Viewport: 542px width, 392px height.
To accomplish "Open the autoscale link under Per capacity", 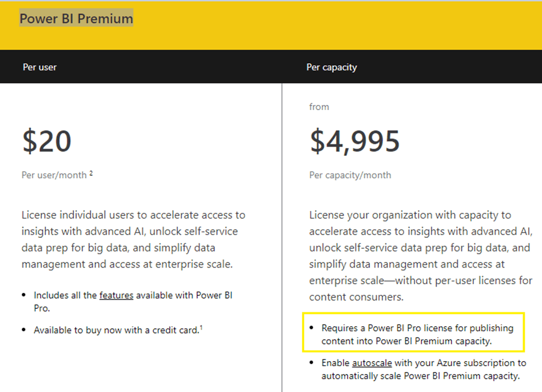I will tap(372, 363).
